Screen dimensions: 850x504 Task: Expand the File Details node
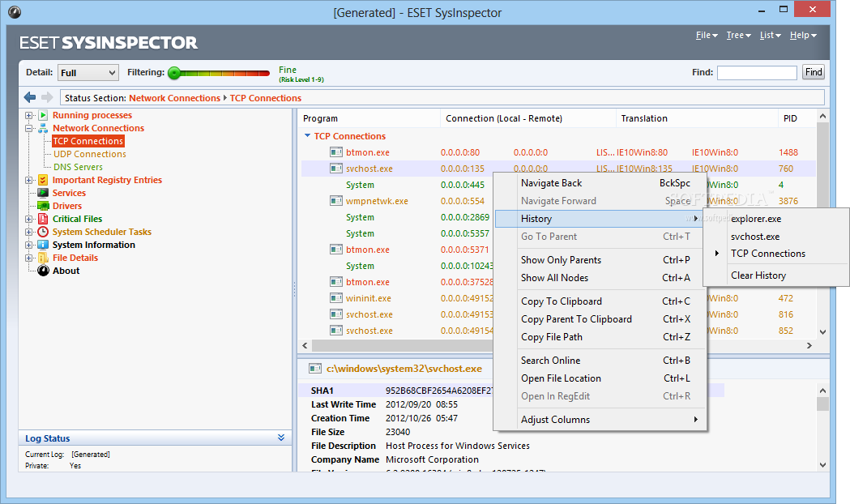pos(28,258)
